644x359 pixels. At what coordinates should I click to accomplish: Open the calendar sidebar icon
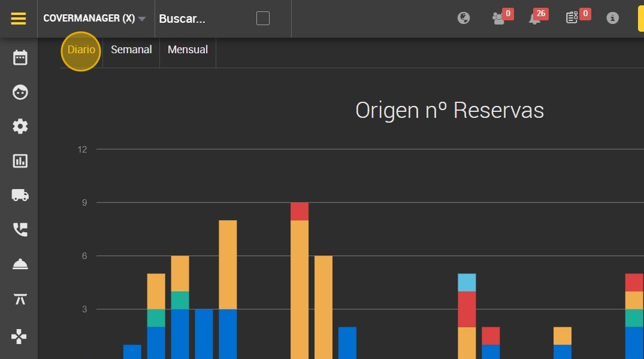(x=20, y=57)
